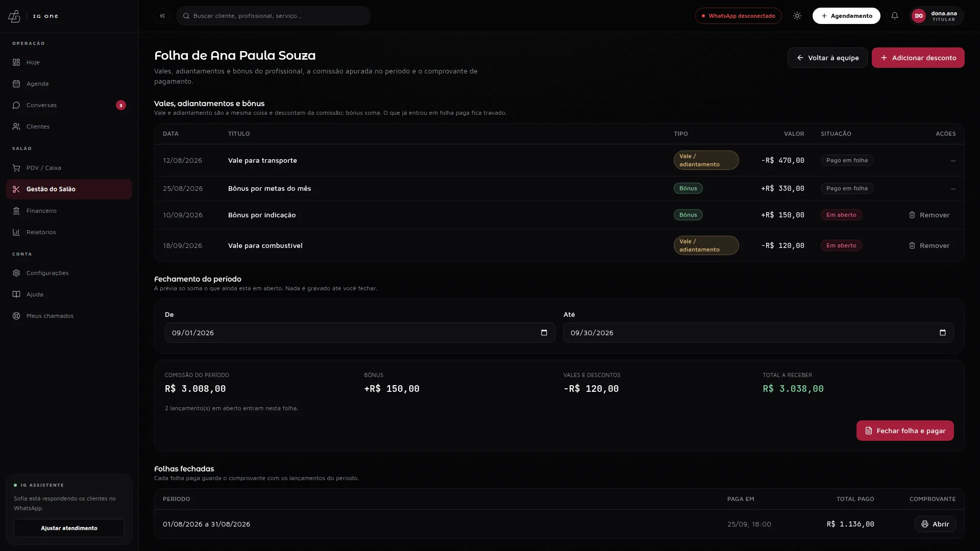
Task: Click the WhatsApp desconectado status badge
Action: (738, 16)
